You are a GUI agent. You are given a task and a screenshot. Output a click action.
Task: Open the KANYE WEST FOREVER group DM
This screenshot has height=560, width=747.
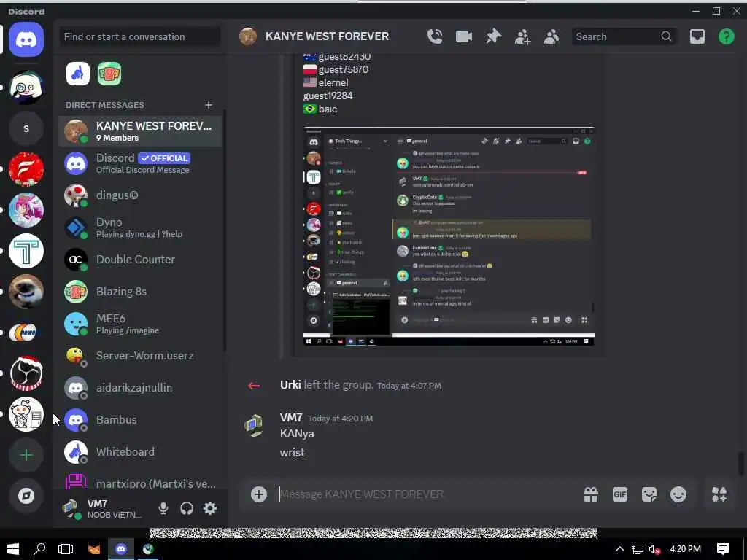(141, 131)
